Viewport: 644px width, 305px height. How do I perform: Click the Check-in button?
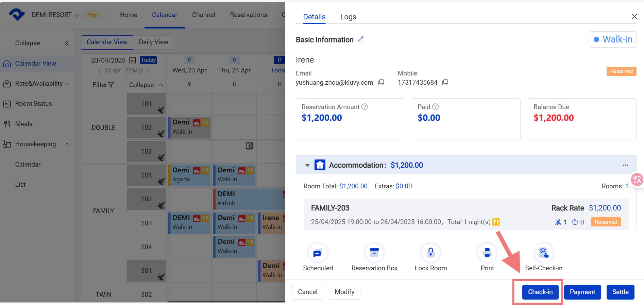540,292
